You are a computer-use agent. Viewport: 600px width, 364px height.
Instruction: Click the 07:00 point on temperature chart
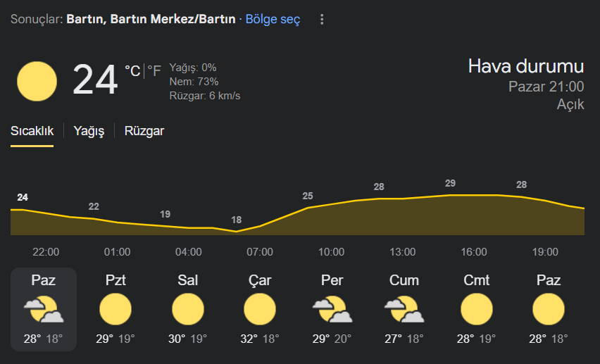point(260,226)
